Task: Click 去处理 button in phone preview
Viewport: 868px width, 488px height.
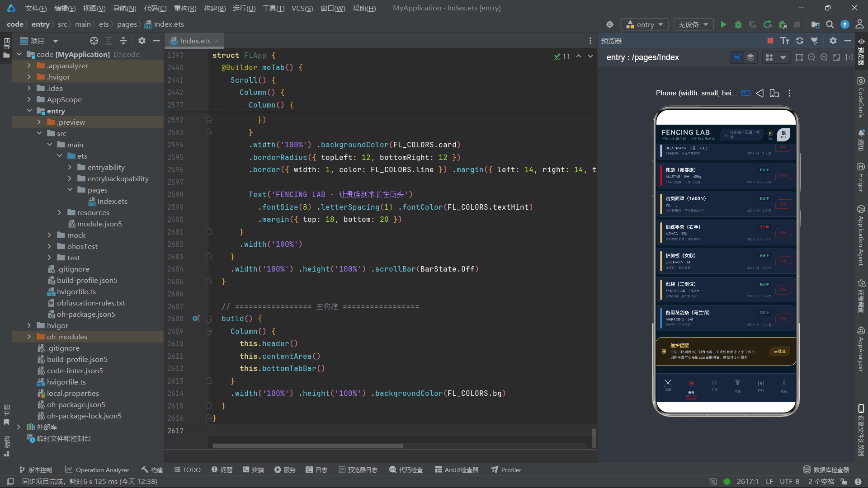Action: 780,351
